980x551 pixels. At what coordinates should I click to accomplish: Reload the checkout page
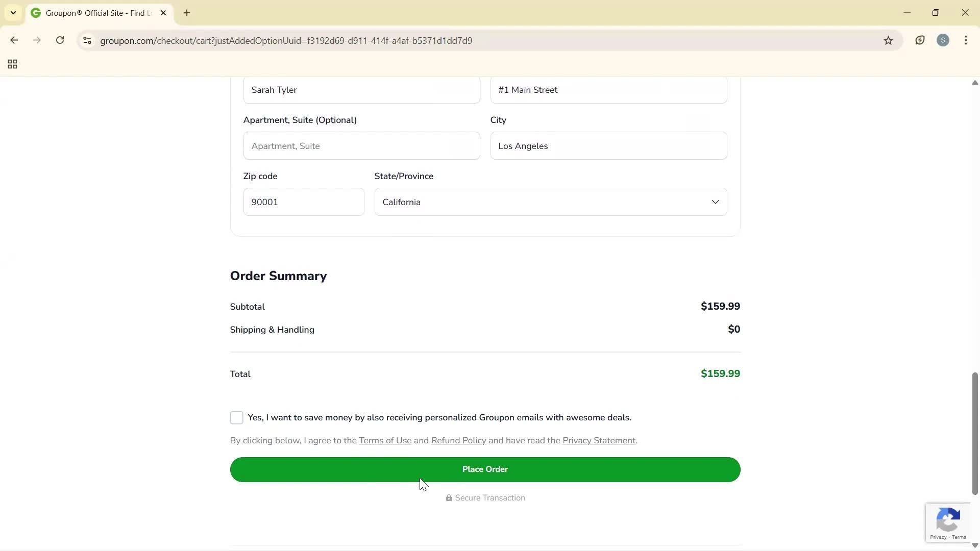point(60,40)
